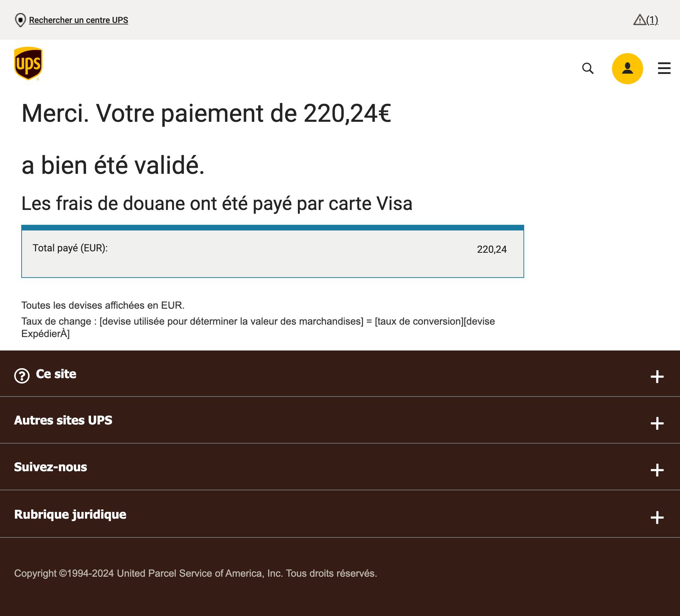Viewport: 680px width, 616px height.
Task: Click the Suivez-nous footer heading
Action: [x=51, y=467]
